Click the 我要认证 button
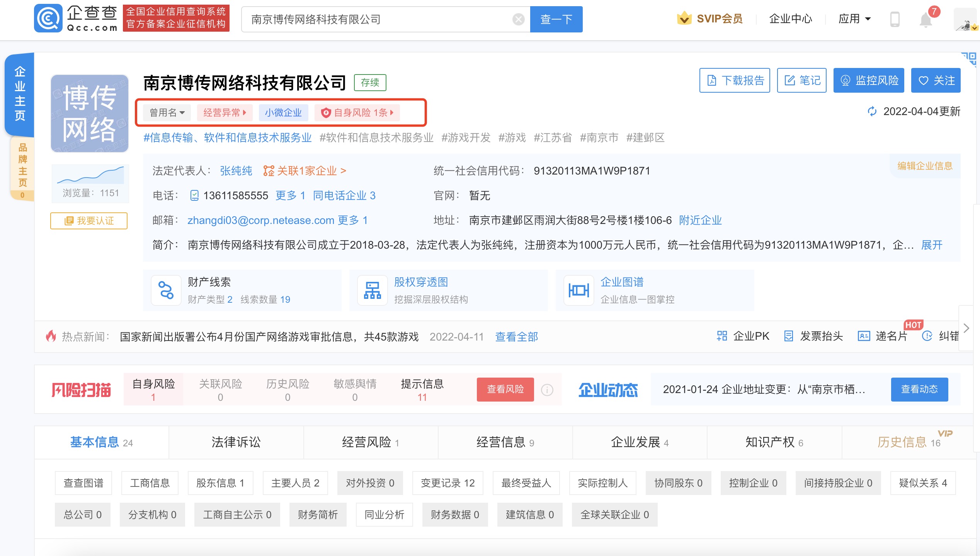980x556 pixels. (89, 221)
